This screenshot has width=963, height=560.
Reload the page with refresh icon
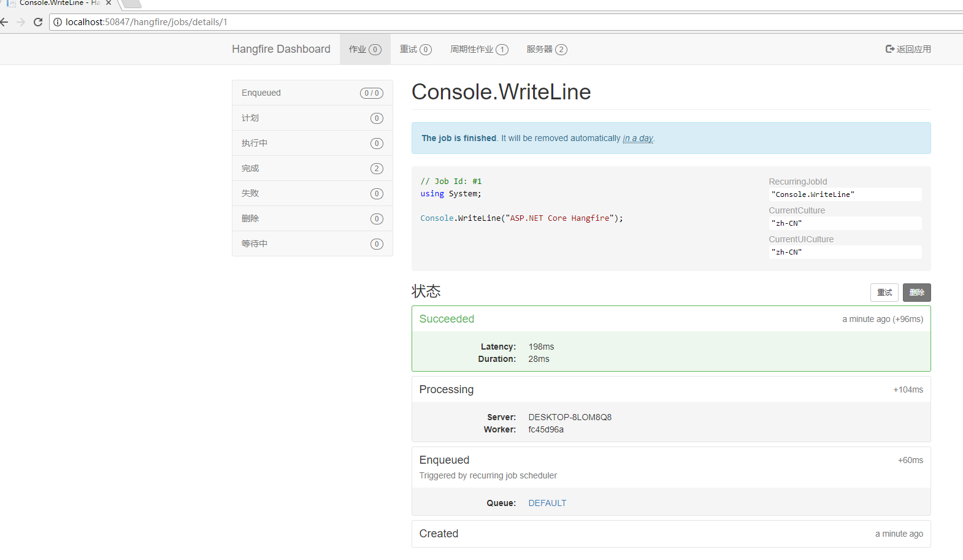(38, 22)
